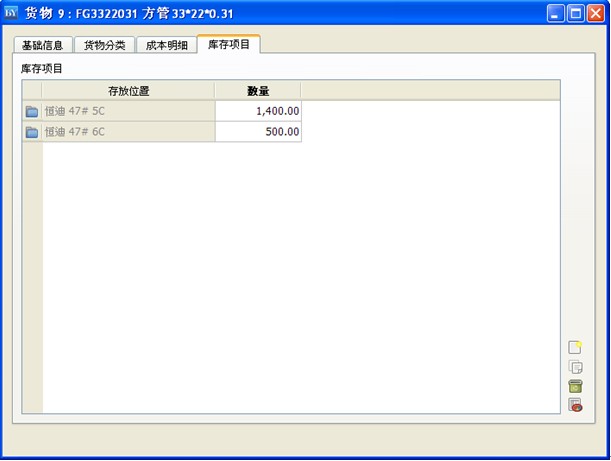Click the application icon in title bar

click(x=12, y=13)
